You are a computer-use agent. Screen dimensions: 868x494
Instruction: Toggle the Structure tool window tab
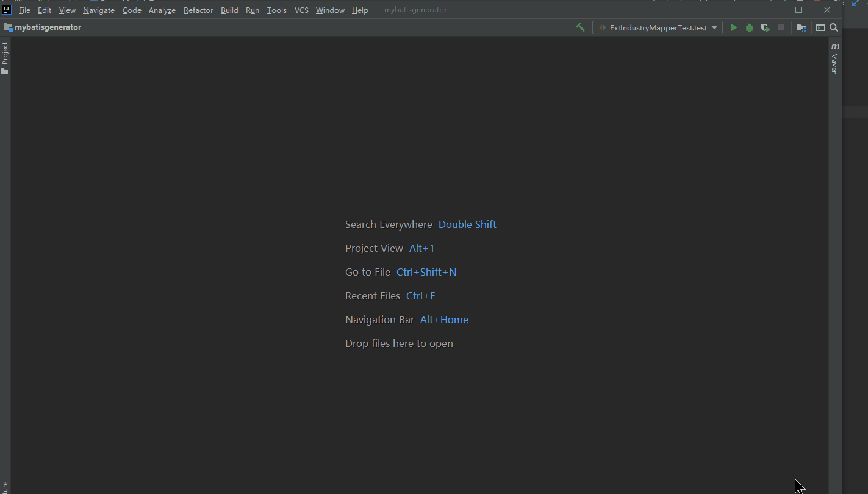tap(5, 485)
